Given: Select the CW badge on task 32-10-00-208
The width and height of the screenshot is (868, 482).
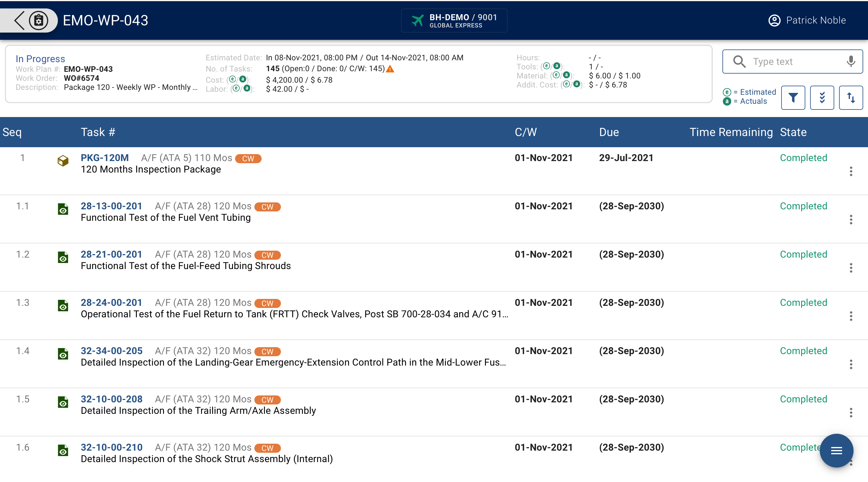Looking at the screenshot, I should click(268, 400).
